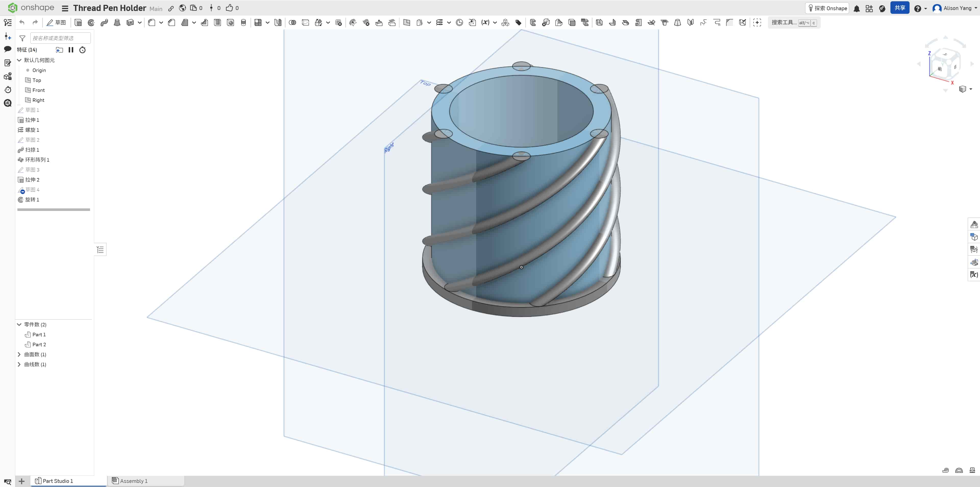This screenshot has width=980, height=487.
Task: Select the Chamfer tool in toolbar
Action: pyautogui.click(x=171, y=22)
